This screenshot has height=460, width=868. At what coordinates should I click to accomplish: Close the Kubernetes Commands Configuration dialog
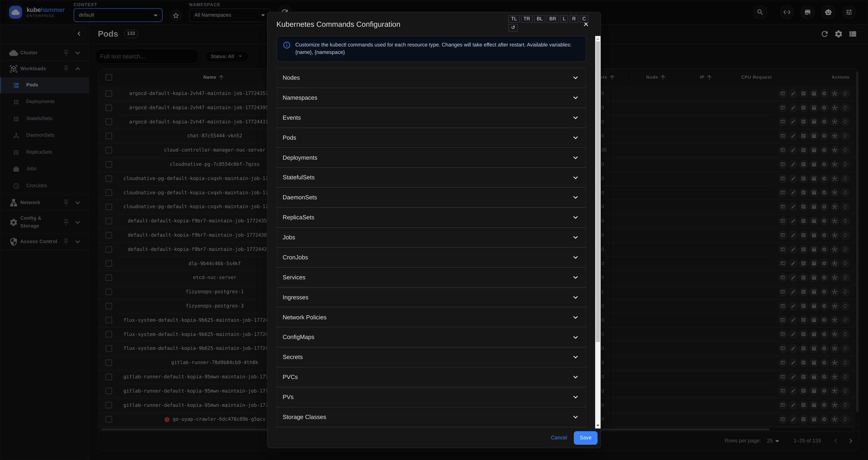click(586, 24)
